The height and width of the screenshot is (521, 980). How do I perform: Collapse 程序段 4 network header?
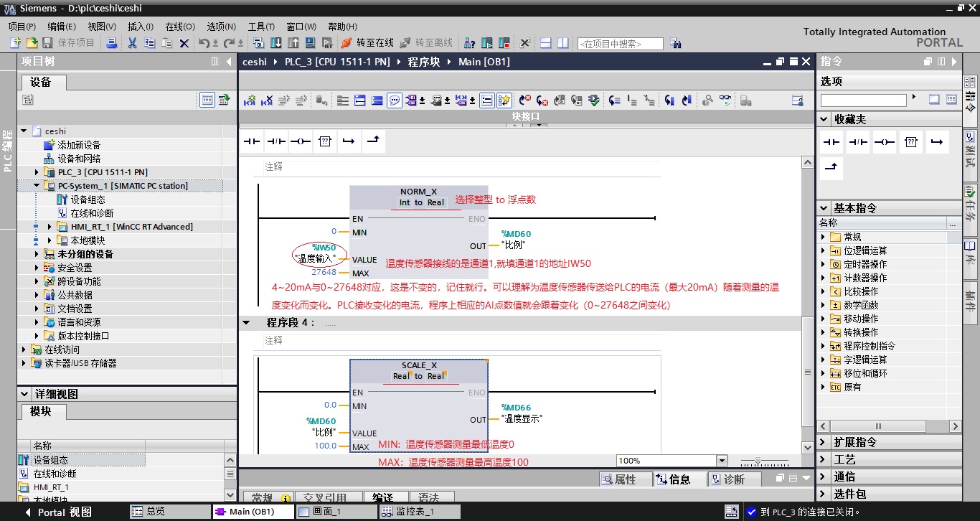(x=247, y=323)
